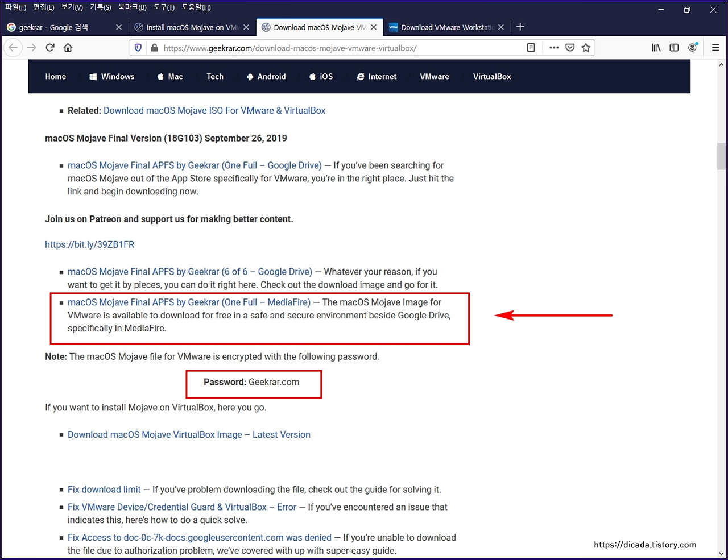
Task: Click Join us on Patreon text
Action: (x=169, y=219)
